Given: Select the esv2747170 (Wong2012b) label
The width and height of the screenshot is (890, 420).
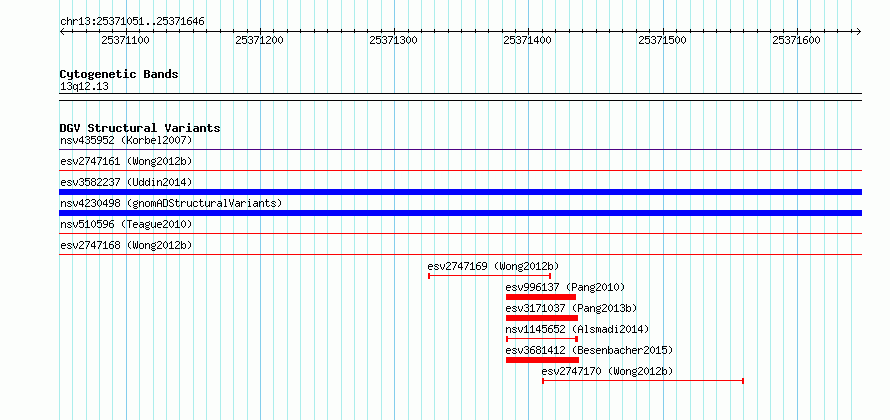Looking at the screenshot, I should coord(607,372).
